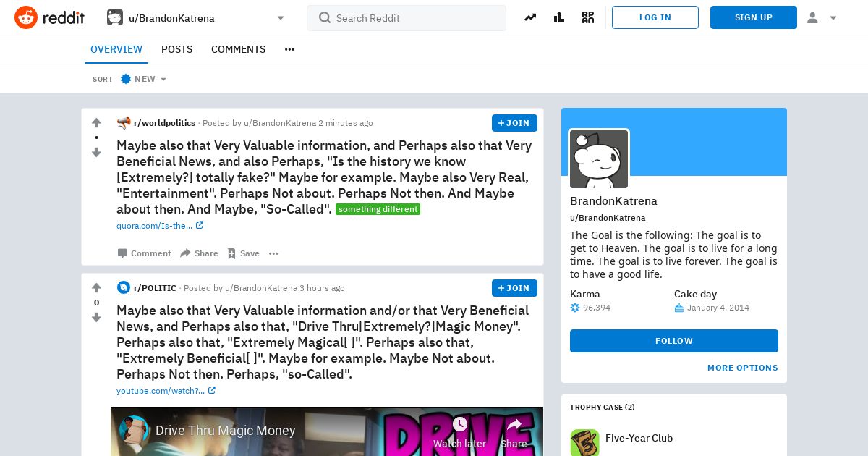Viewport: 868px width, 456px height.
Task: Click the '3 hours ago' timestamp
Action: click(x=322, y=288)
